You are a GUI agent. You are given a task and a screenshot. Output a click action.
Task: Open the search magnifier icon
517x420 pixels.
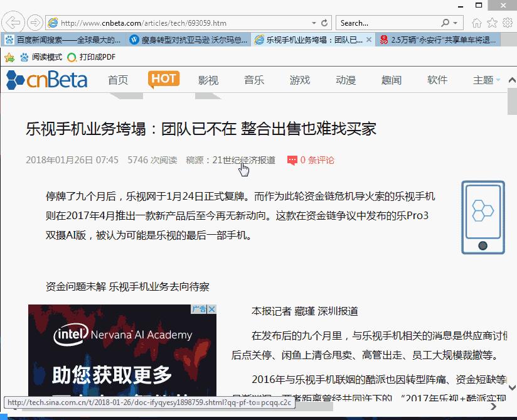[x=444, y=23]
